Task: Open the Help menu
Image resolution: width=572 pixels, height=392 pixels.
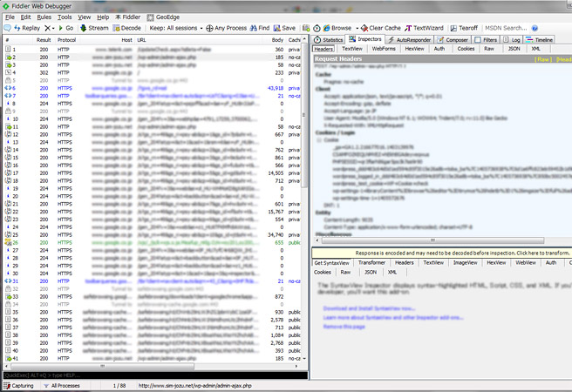Action: tap(103, 17)
